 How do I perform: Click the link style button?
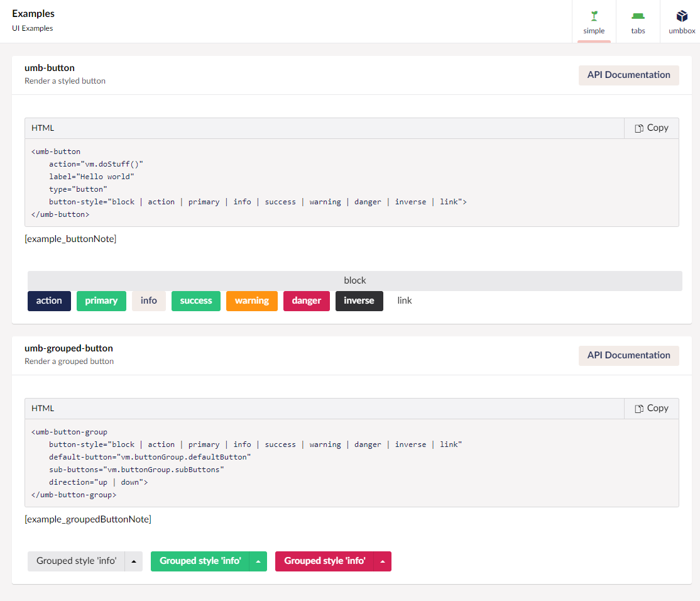click(405, 301)
